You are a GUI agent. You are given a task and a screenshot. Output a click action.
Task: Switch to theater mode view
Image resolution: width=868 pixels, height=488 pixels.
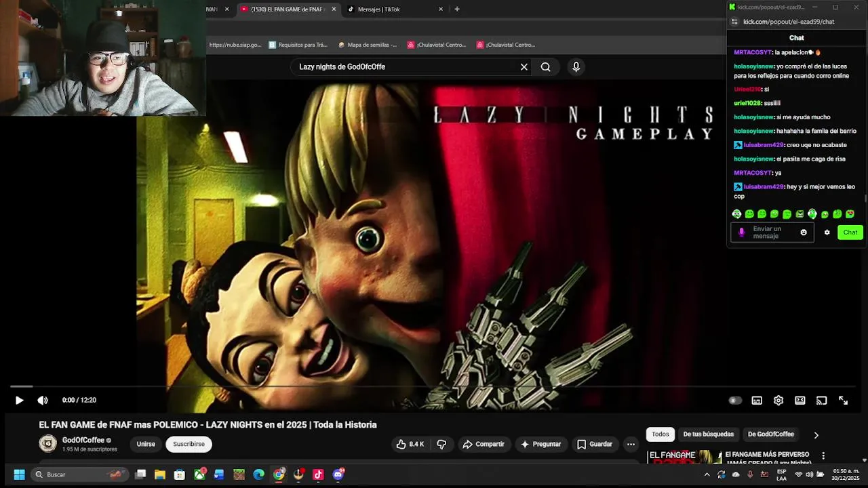[800, 401]
